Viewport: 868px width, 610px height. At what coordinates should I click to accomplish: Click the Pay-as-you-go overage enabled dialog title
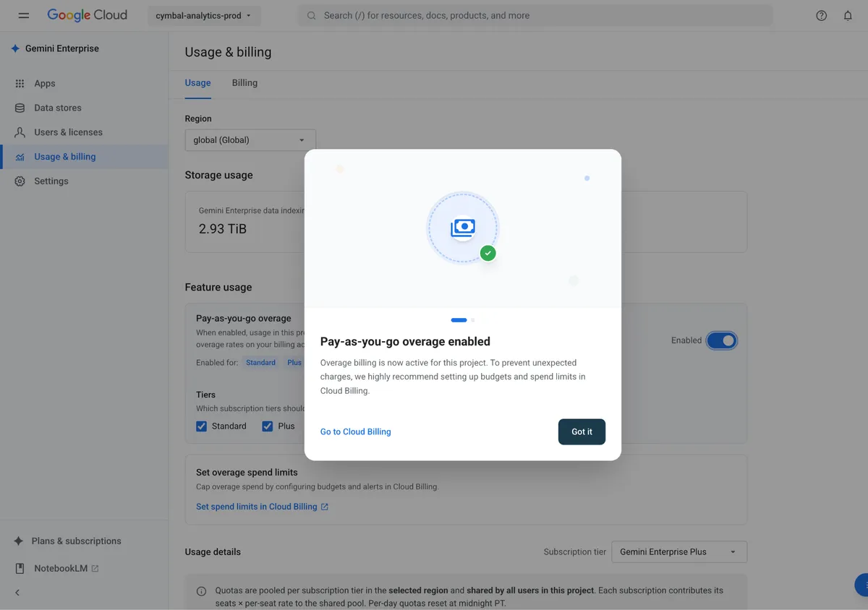point(405,341)
